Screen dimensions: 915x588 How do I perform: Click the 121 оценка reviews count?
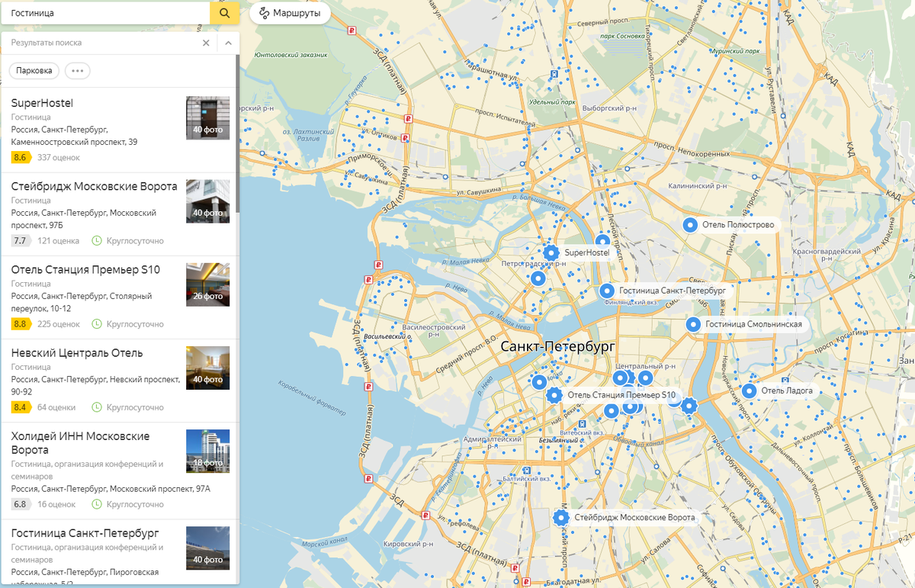(58, 241)
